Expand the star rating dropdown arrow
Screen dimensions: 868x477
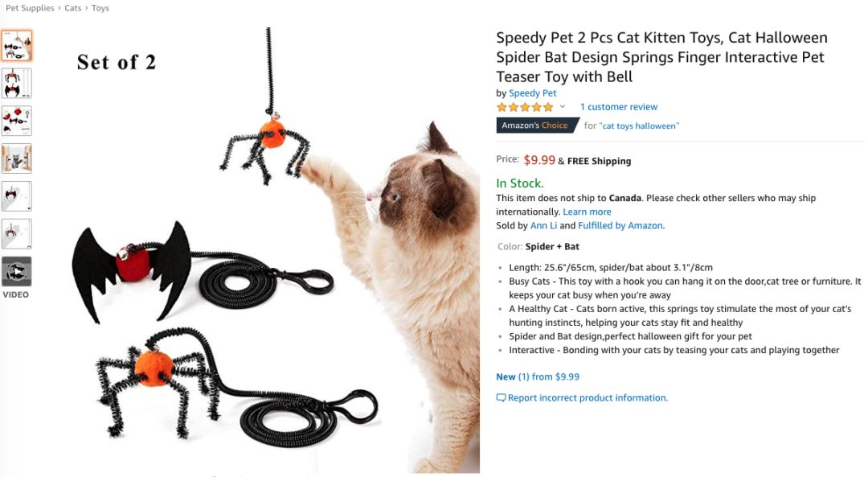(563, 106)
